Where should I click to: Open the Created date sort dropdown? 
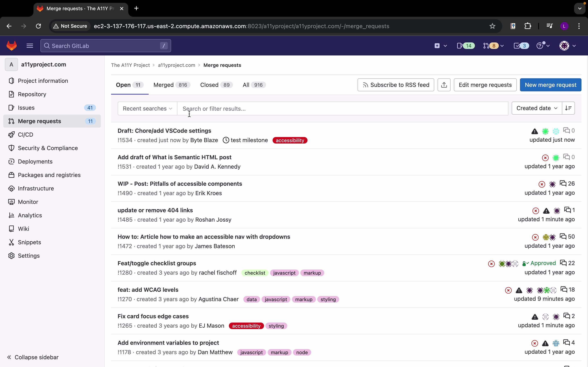click(537, 108)
